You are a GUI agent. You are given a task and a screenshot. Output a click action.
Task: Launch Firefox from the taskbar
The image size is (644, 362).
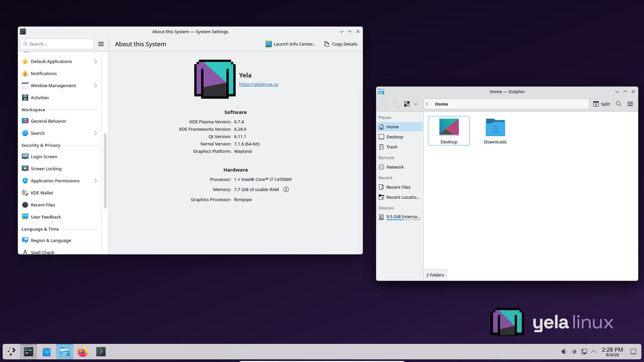83,352
